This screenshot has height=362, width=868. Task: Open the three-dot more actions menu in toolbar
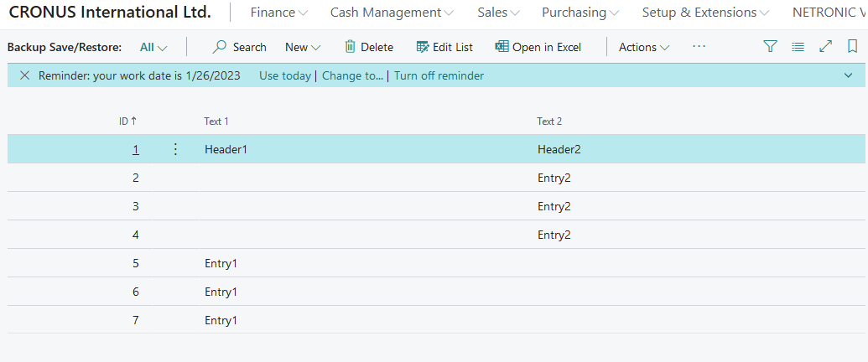coord(699,47)
